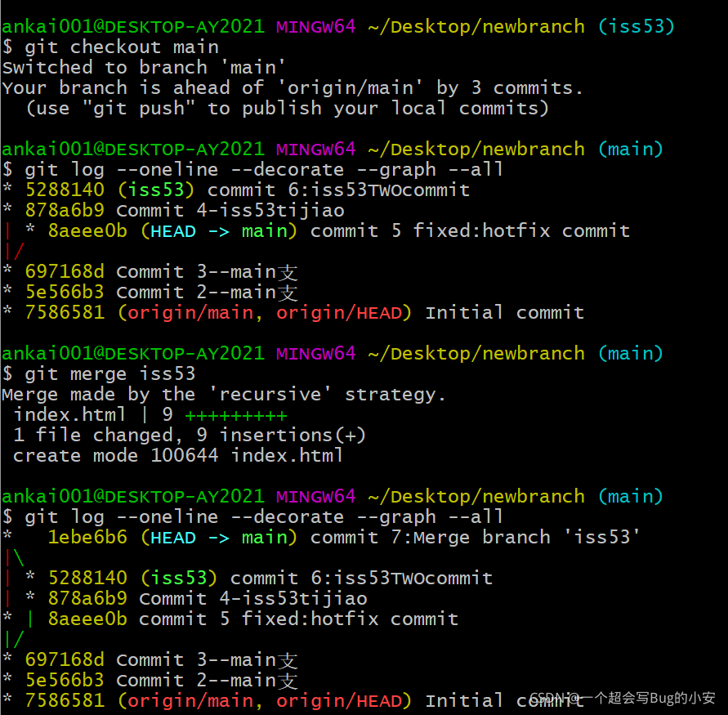Click the '(use "git push" to publish your local commits)' hint
This screenshot has height=715, width=728.
(288, 108)
